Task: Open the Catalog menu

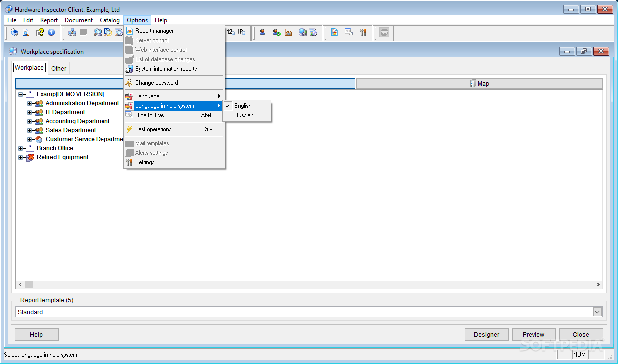Action: (109, 20)
